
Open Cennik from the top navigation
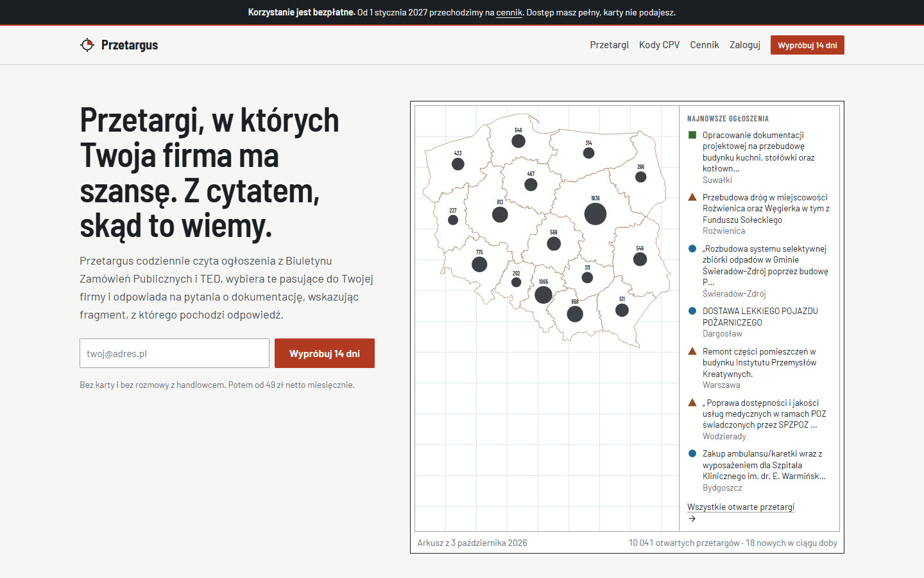point(705,45)
